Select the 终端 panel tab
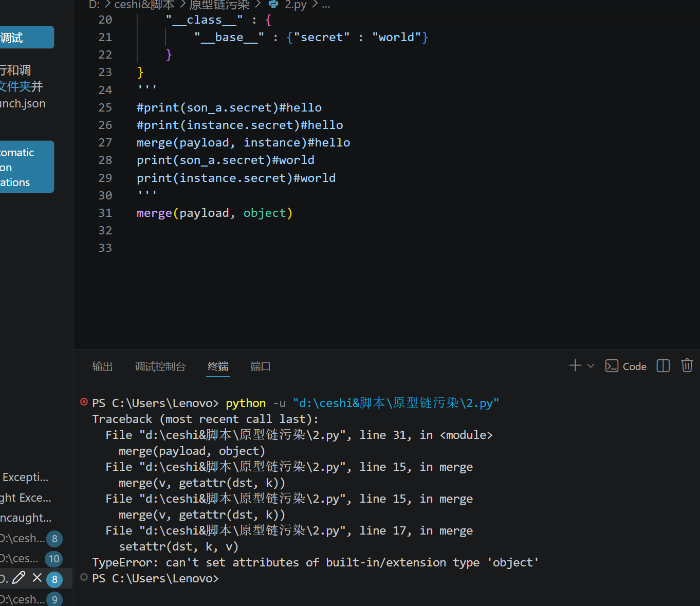700x606 pixels. click(x=218, y=366)
